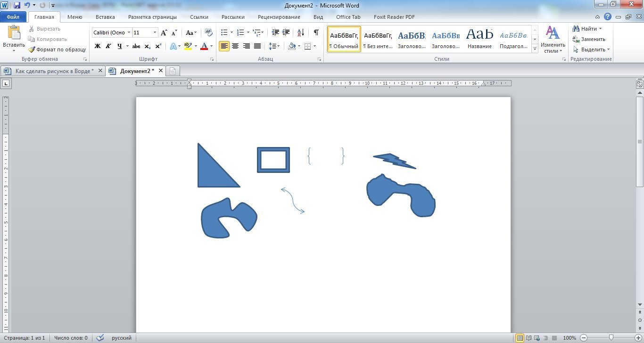Click Изменить стили change styles icon
644x343 pixels.
[x=553, y=39]
